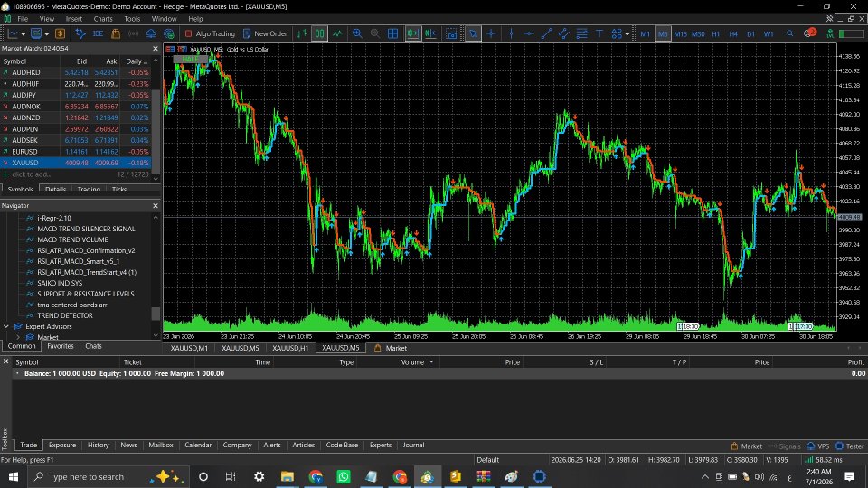Open the shapes objects dropdown arrow
This screenshot has width=868, height=488.
(x=627, y=34)
